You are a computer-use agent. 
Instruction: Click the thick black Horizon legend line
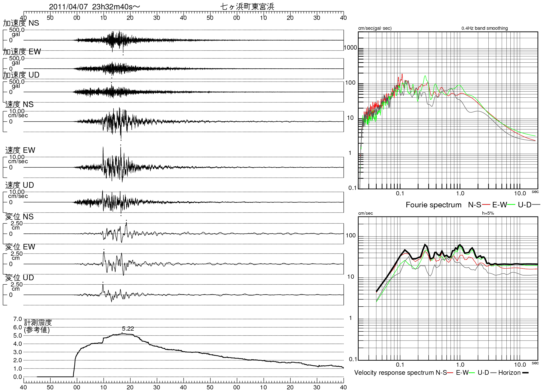pyautogui.click(x=525, y=373)
